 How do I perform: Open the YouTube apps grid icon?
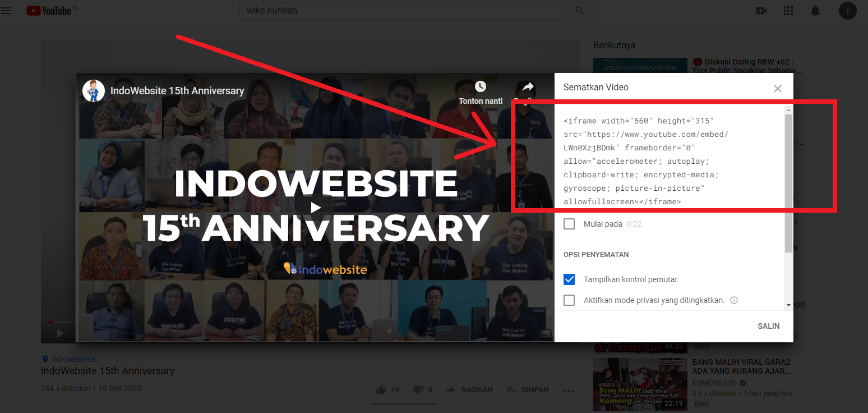pyautogui.click(x=788, y=10)
